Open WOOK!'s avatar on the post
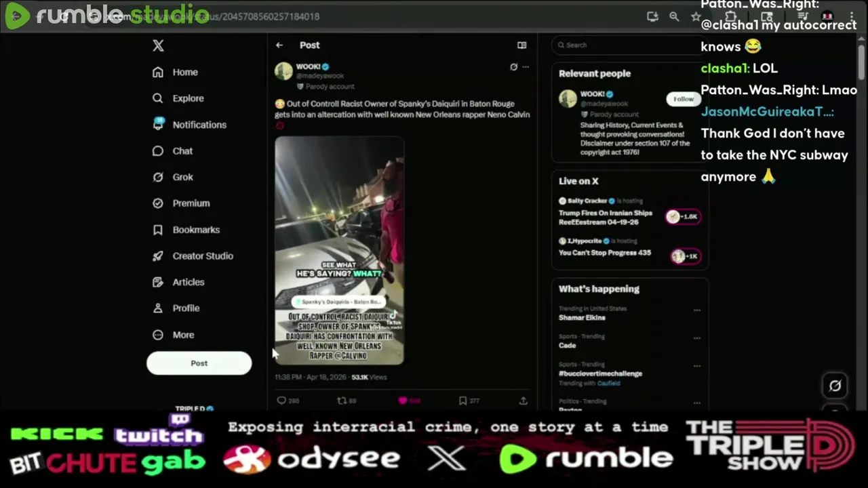The height and width of the screenshot is (488, 868). (x=283, y=71)
